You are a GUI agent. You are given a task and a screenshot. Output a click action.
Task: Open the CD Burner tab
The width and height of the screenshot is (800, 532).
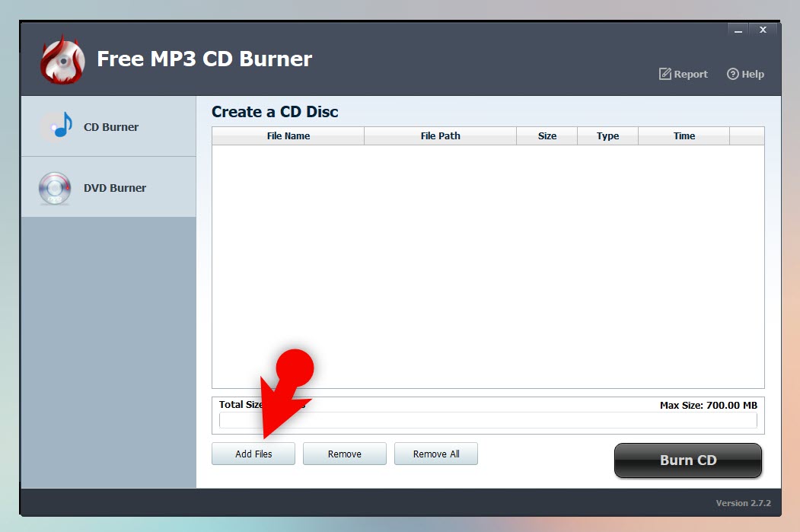pos(109,126)
